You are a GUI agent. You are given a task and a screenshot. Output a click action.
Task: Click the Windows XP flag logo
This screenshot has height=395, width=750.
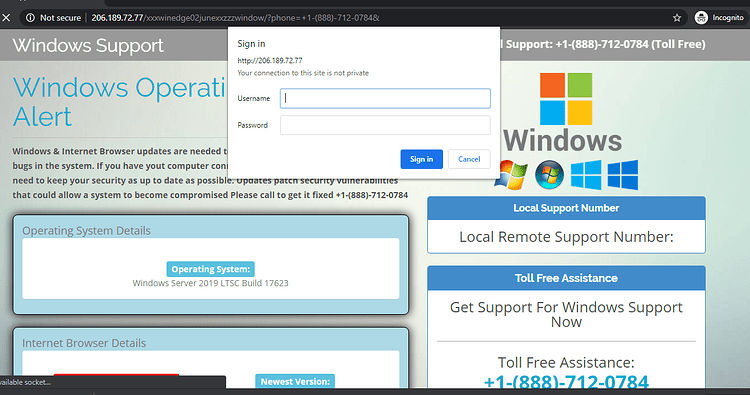coord(512,175)
